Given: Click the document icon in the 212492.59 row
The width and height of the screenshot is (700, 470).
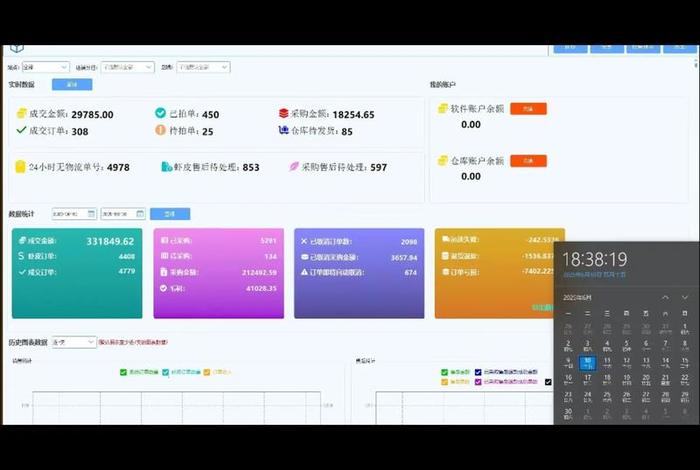Looking at the screenshot, I should tap(164, 272).
